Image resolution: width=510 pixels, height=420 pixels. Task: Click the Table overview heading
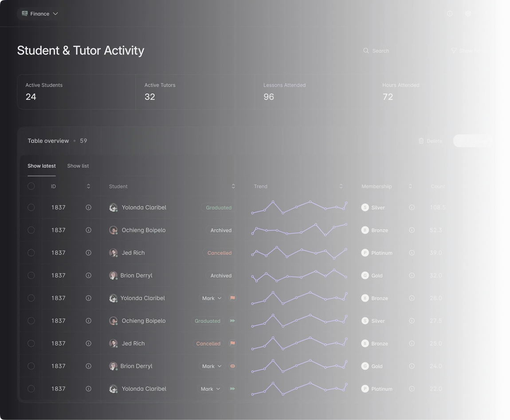click(48, 141)
